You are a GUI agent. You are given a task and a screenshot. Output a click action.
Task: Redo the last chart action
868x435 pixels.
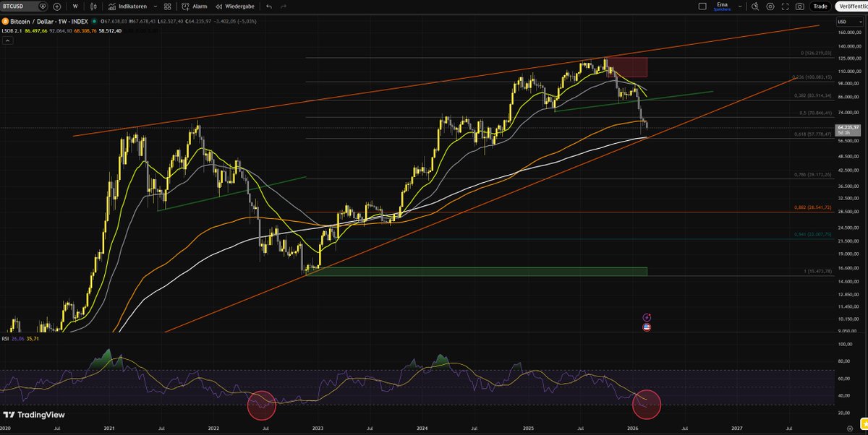[285, 6]
